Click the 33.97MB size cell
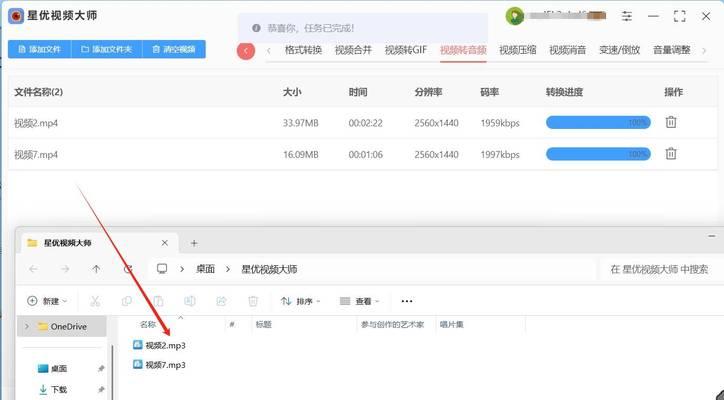 coord(301,123)
